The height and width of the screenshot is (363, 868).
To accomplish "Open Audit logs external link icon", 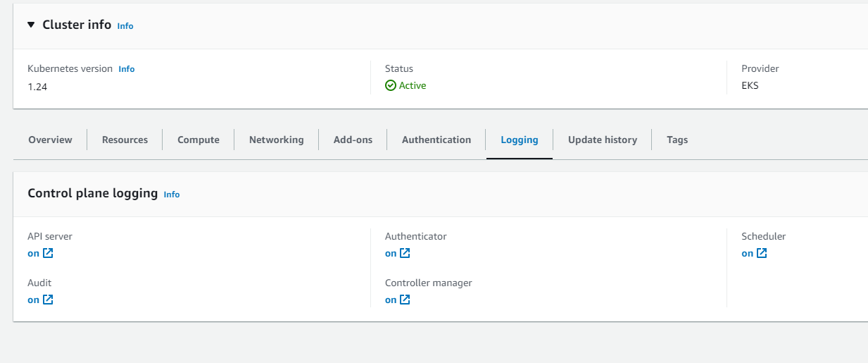I will point(48,300).
